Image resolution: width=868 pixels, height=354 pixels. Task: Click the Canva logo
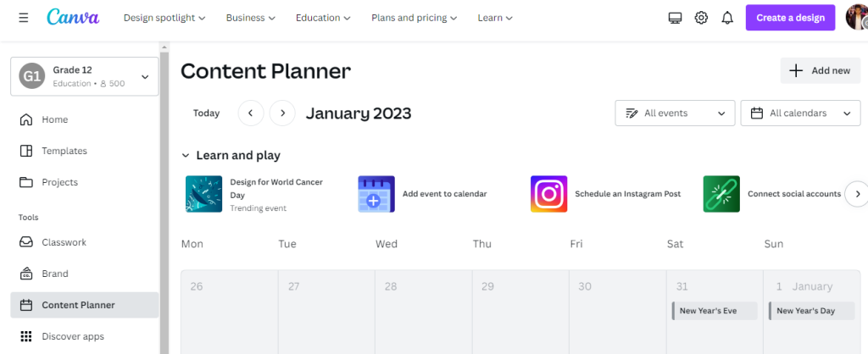(73, 17)
